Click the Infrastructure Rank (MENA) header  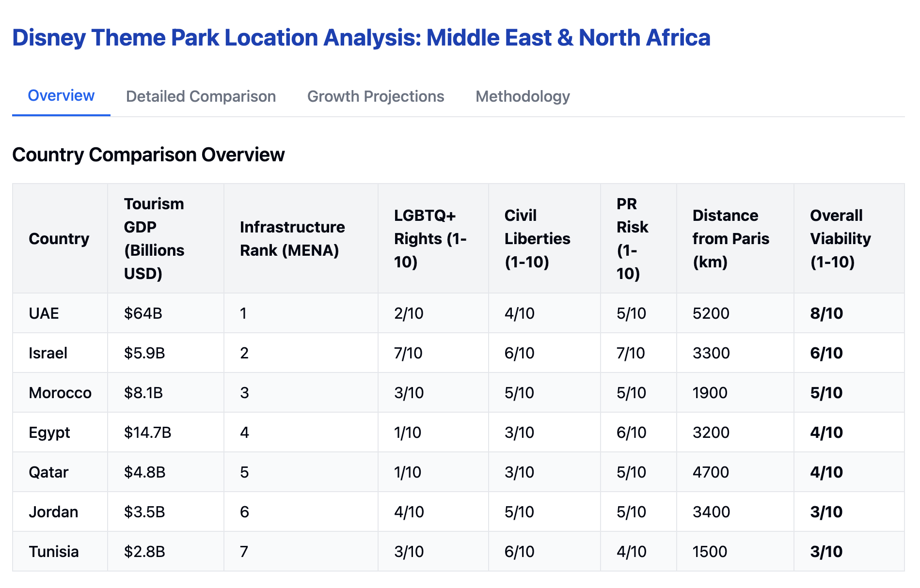coord(292,239)
